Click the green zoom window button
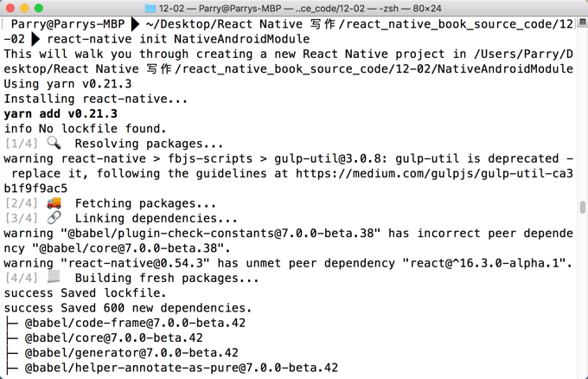The width and height of the screenshot is (588, 379). pyautogui.click(x=38, y=8)
